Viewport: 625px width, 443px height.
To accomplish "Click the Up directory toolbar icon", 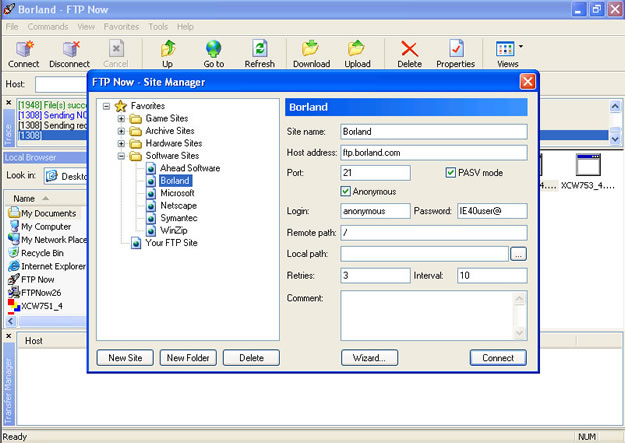I will [168, 49].
